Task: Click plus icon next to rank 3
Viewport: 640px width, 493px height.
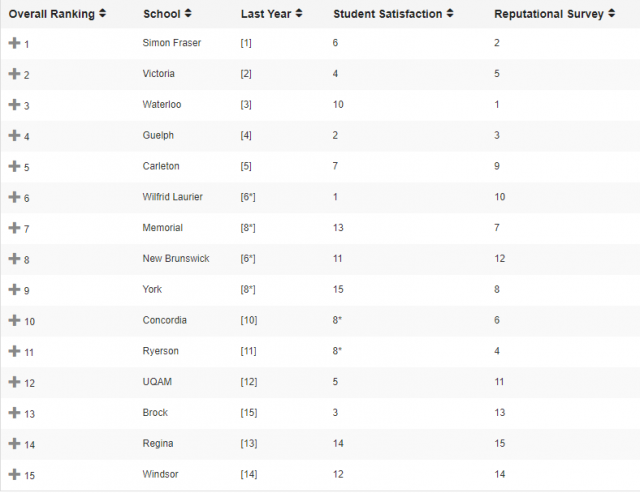Action: pyautogui.click(x=14, y=105)
